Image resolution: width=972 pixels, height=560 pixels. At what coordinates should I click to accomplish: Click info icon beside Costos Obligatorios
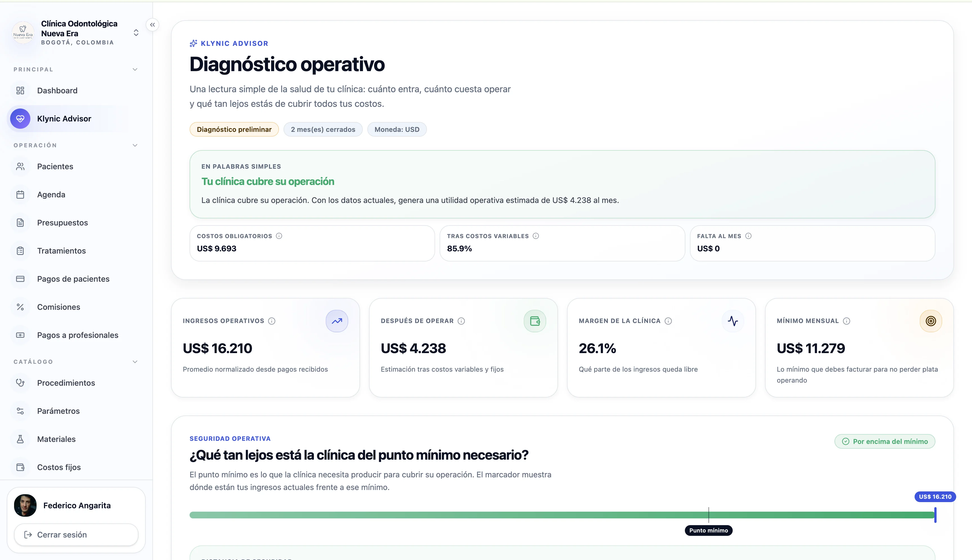tap(279, 236)
